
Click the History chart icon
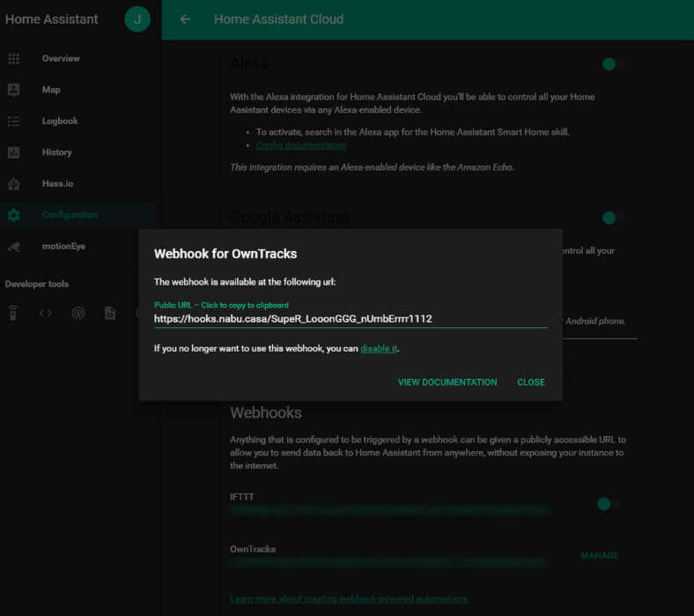click(14, 152)
